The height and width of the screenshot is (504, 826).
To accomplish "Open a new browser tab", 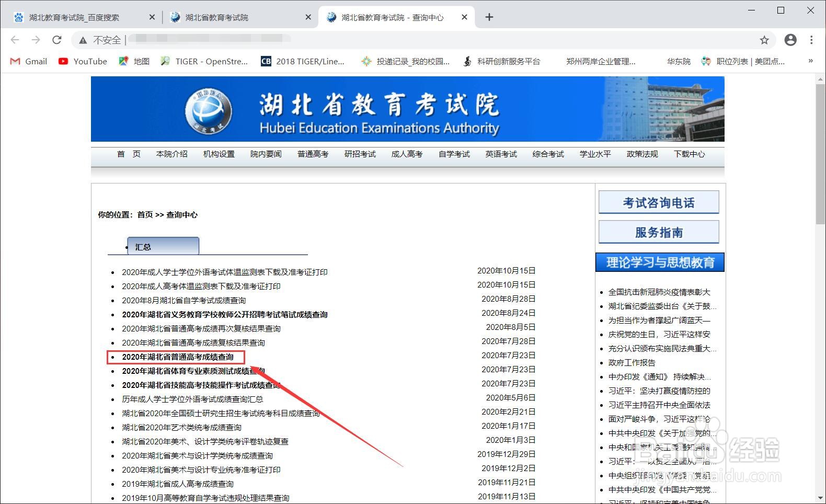I will (489, 17).
